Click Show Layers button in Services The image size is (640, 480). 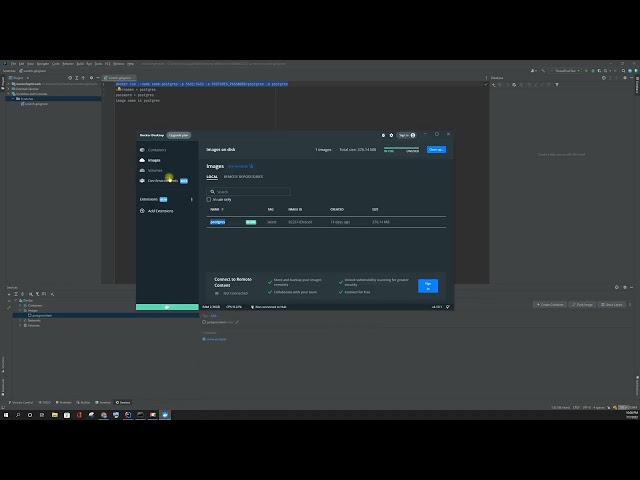click(x=611, y=304)
